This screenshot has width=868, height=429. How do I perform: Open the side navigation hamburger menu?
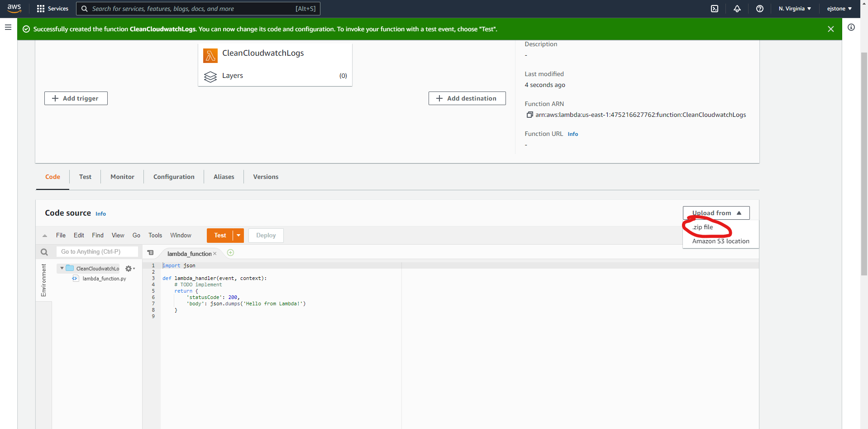click(x=8, y=28)
